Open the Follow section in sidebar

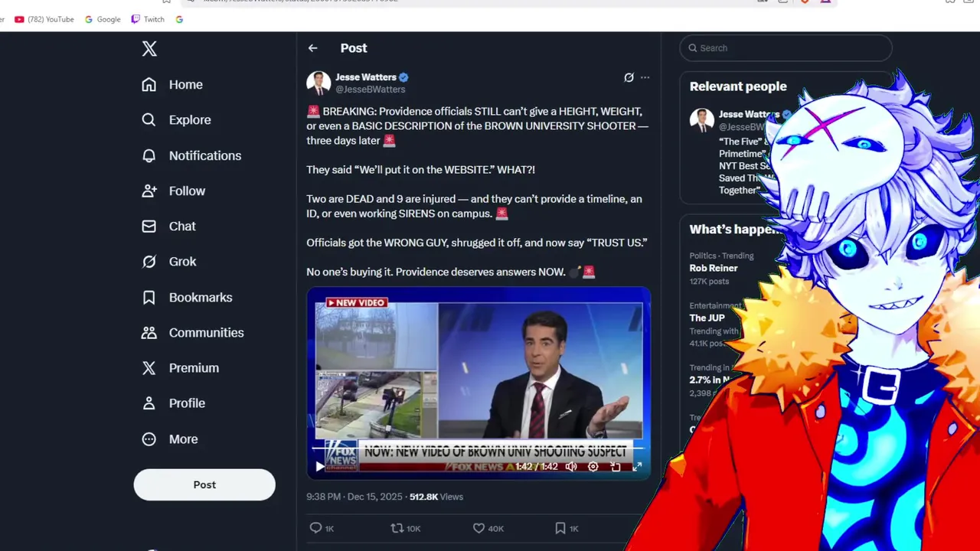[174, 191]
